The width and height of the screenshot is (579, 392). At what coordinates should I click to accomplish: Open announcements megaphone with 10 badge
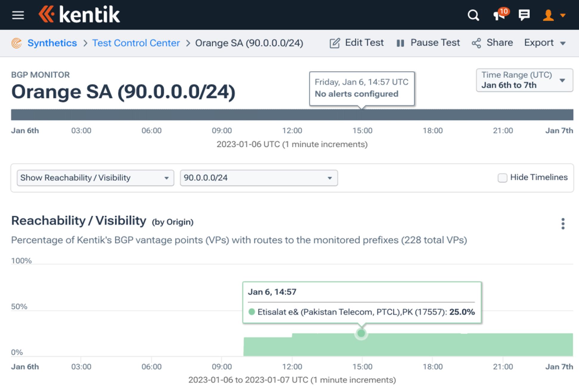tap(499, 15)
